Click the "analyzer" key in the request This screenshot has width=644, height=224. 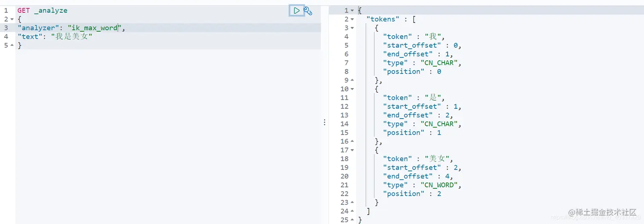pyautogui.click(x=38, y=28)
